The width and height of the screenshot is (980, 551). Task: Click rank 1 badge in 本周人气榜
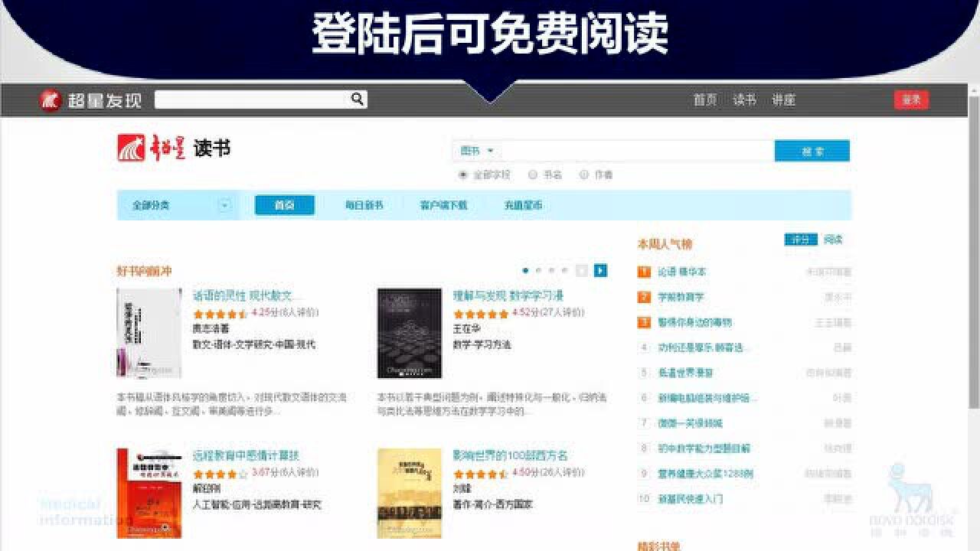click(644, 272)
